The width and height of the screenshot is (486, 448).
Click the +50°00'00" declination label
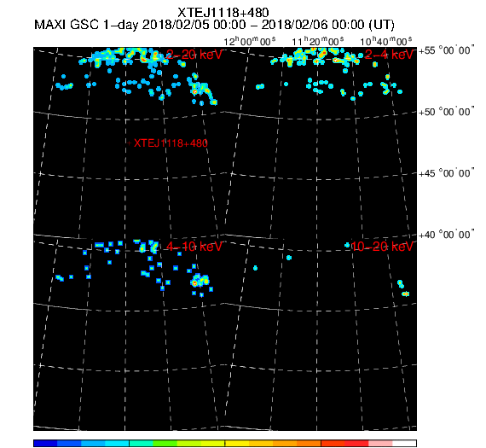(446, 112)
